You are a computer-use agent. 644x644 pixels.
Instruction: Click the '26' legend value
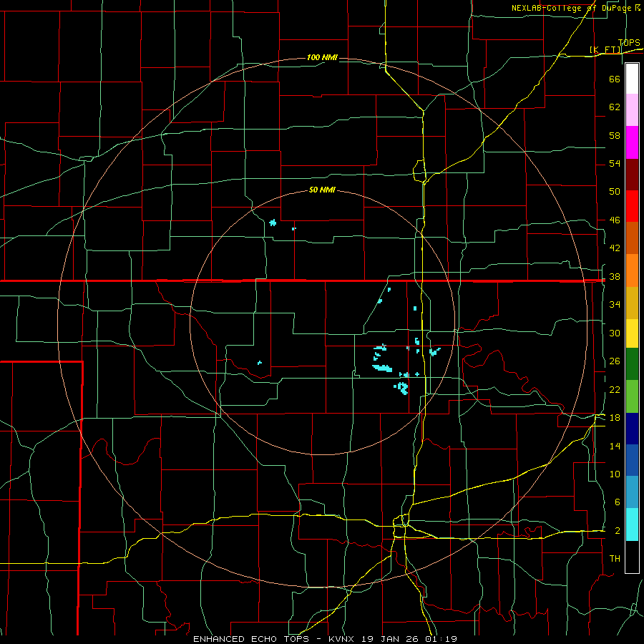[615, 361]
